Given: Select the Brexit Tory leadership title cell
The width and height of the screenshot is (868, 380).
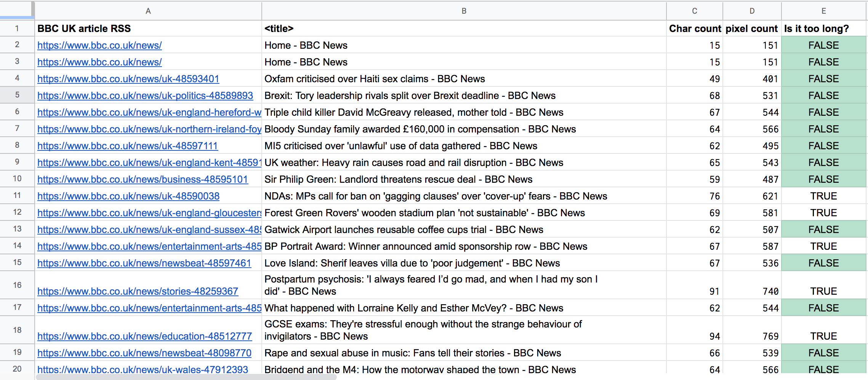Looking at the screenshot, I should pos(464,95).
